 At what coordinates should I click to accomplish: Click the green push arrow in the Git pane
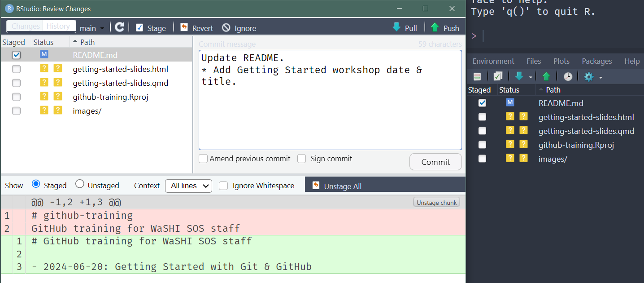546,76
